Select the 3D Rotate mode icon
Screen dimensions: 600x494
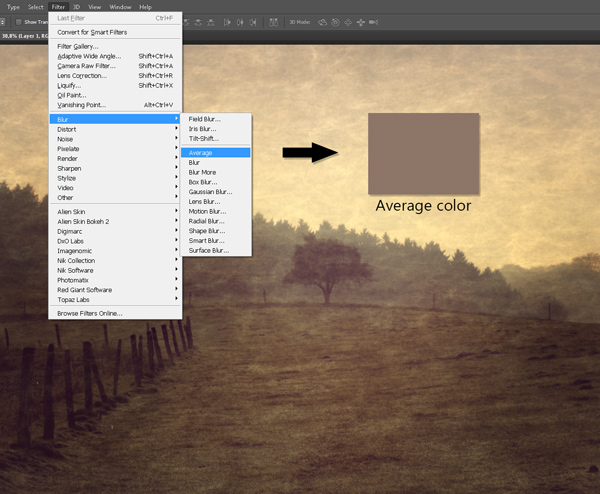(x=322, y=22)
